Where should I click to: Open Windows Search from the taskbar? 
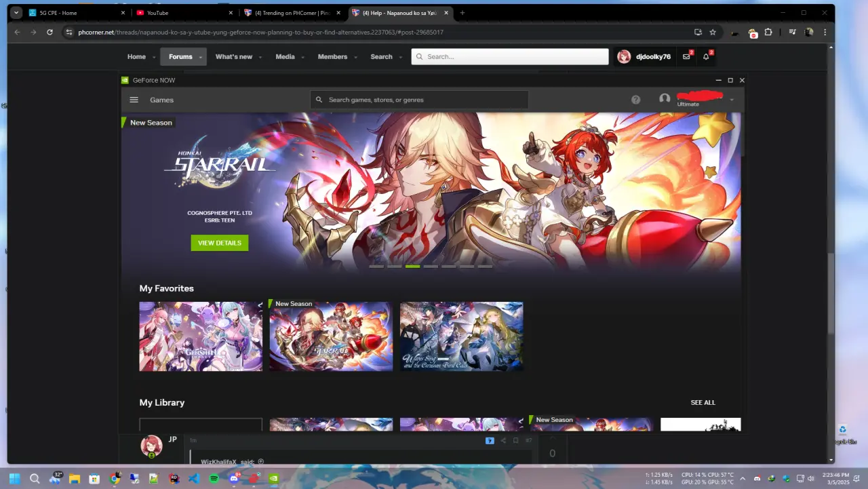pos(35,478)
